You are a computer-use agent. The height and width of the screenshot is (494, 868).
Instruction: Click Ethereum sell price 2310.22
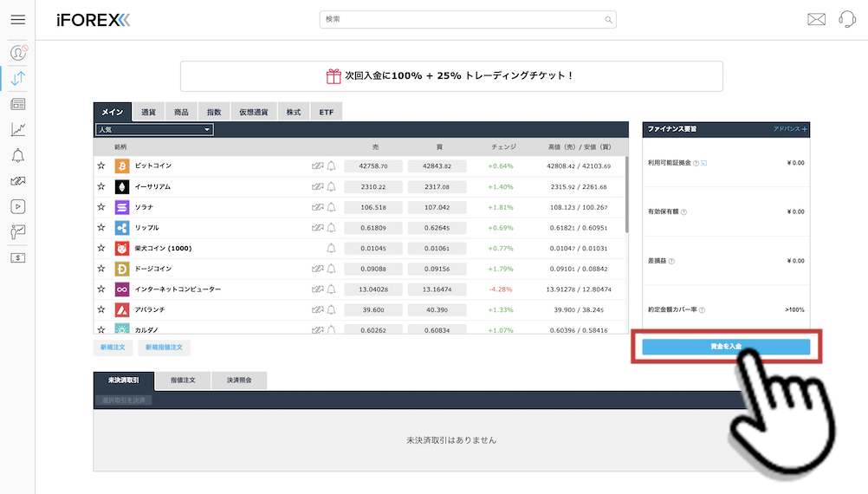pos(373,186)
